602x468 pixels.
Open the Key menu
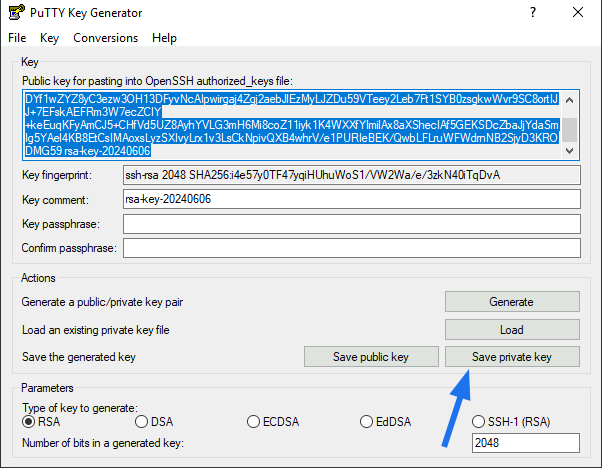[49, 38]
